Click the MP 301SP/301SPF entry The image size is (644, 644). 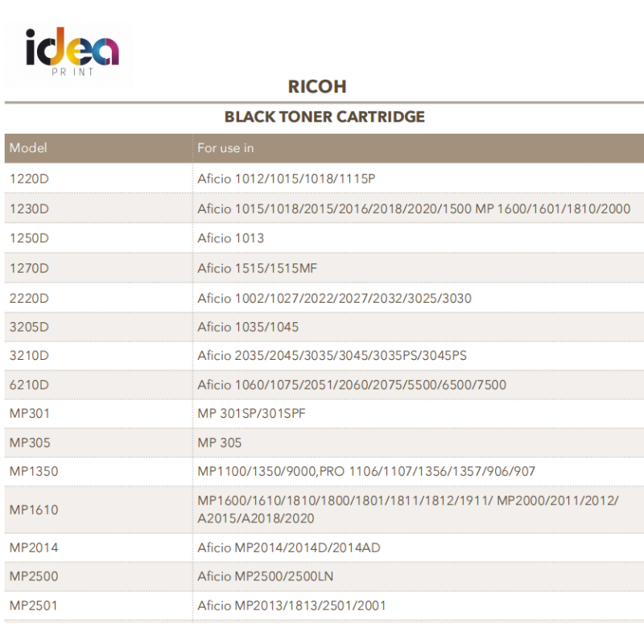[x=252, y=414]
